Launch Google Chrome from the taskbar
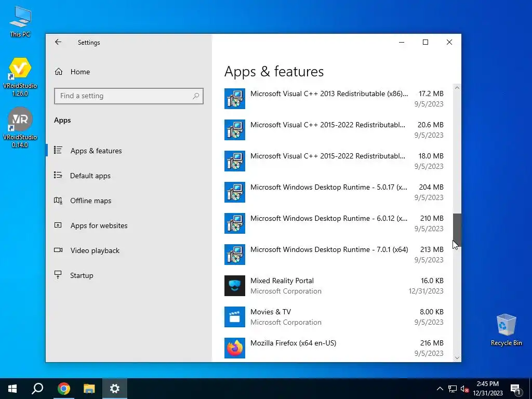 click(63, 389)
